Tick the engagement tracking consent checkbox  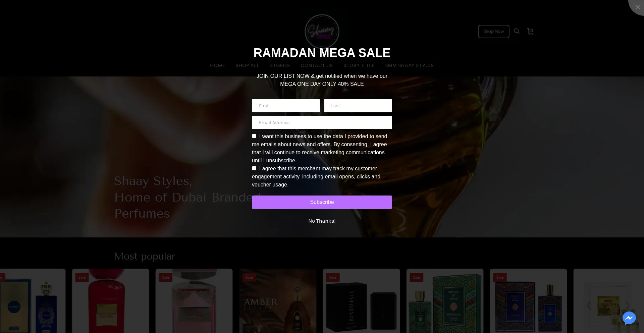(x=254, y=168)
